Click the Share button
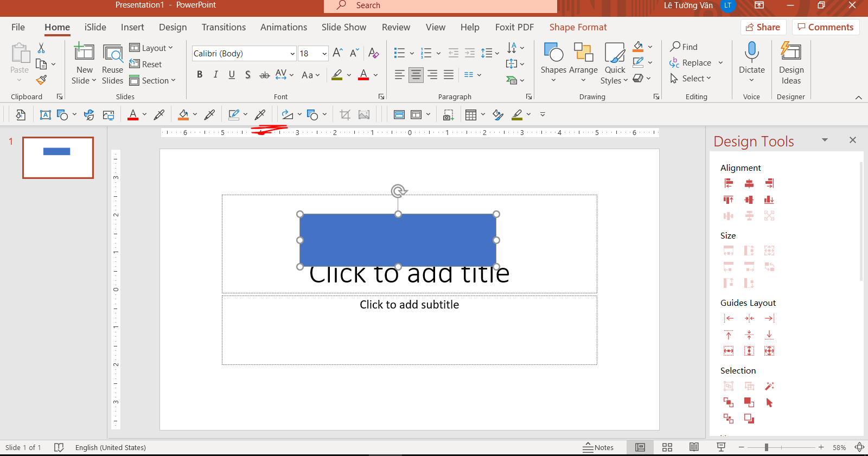 point(763,27)
